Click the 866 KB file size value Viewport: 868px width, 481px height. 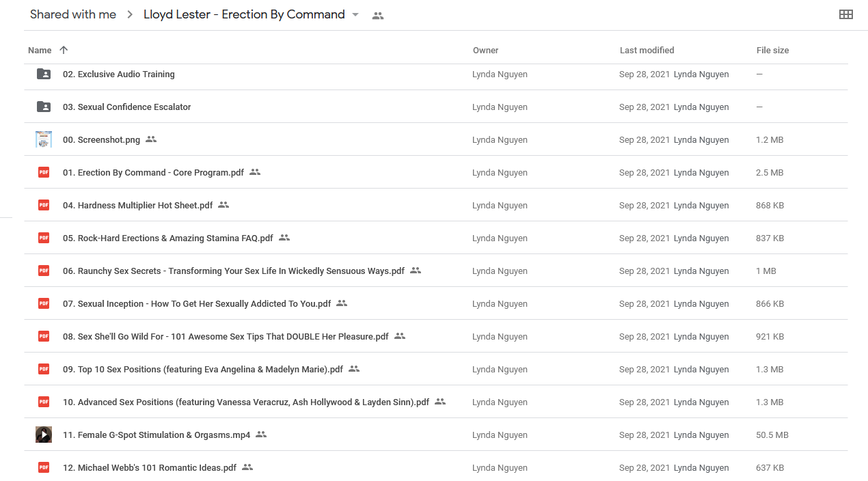point(770,303)
